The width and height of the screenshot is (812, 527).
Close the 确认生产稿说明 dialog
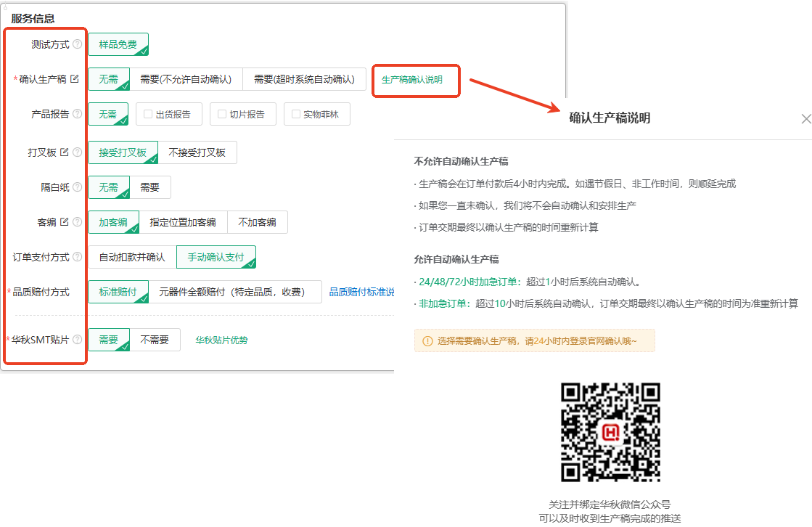click(805, 118)
